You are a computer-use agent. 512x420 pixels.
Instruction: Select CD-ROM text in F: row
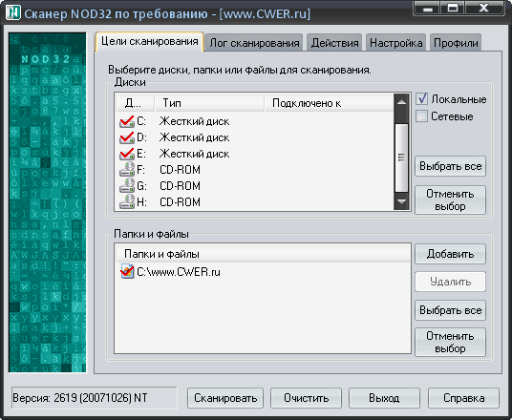pyautogui.click(x=180, y=170)
